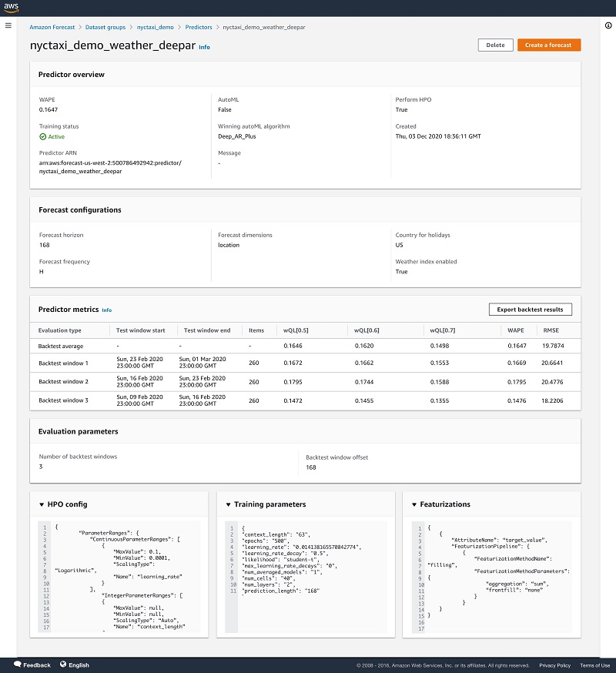This screenshot has height=673, width=616.
Task: Open Dataset groups breadcrumb link
Action: [x=105, y=27]
